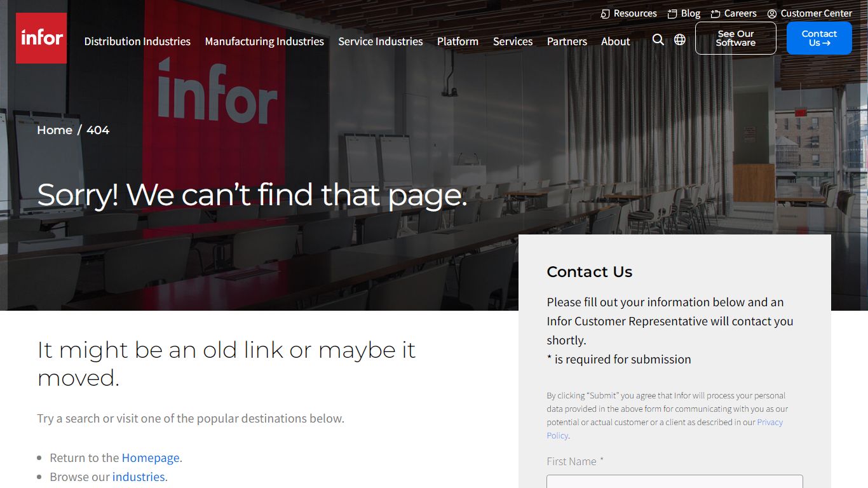The width and height of the screenshot is (868, 488).
Task: Click the blue Contact Us button
Action: [x=819, y=38]
